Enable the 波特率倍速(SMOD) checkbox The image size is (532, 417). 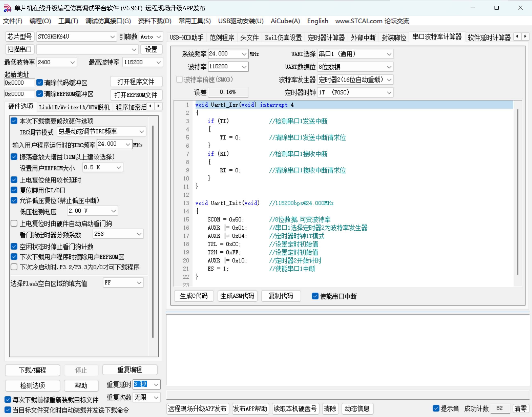(179, 79)
